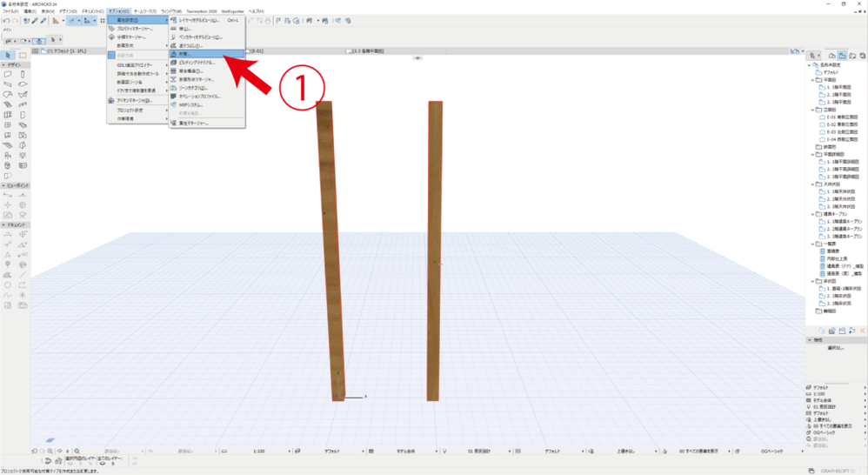Viewport: 868px width, 475px height.
Task: Select the Circle tool in Document toolbox
Action: [8, 285]
